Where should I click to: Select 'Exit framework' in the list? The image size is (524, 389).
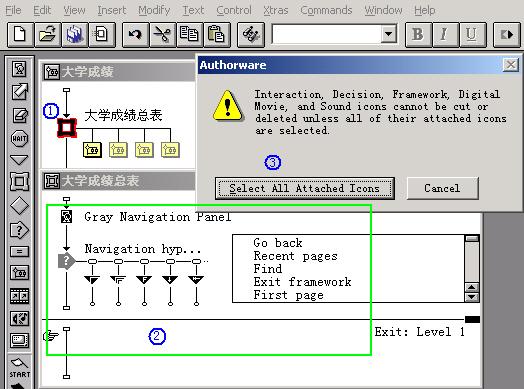tap(302, 282)
